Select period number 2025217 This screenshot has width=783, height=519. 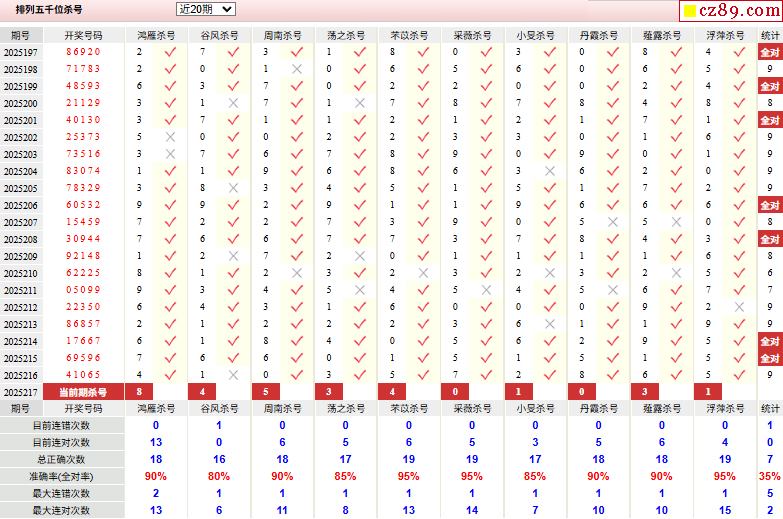point(20,393)
